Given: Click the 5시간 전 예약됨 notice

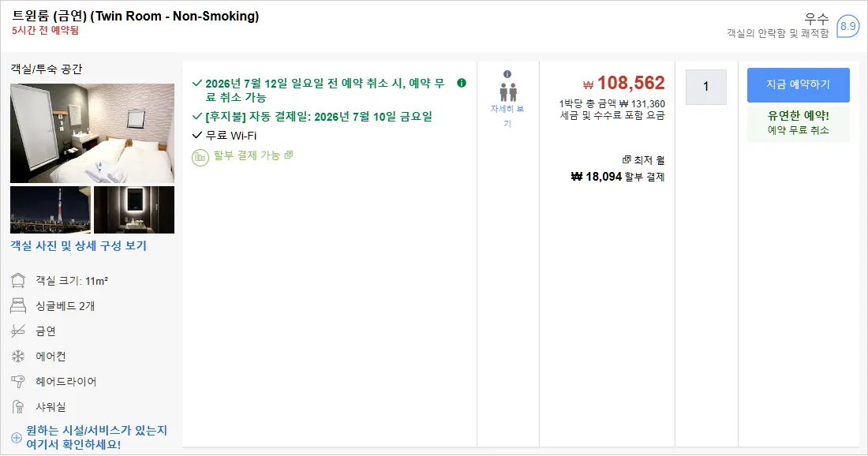Looking at the screenshot, I should click(x=46, y=31).
